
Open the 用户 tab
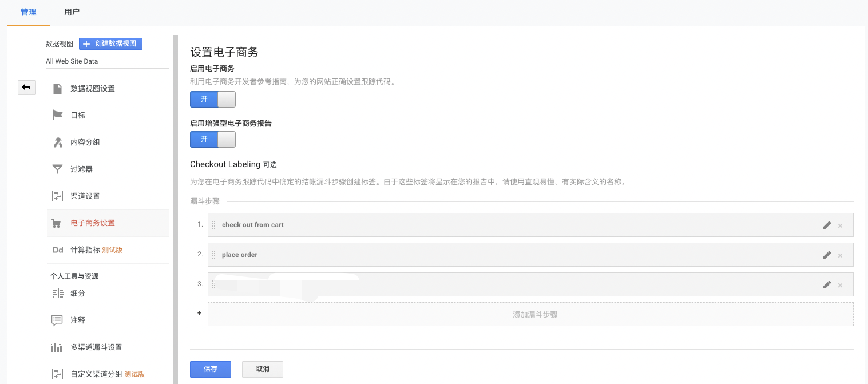tap(72, 11)
